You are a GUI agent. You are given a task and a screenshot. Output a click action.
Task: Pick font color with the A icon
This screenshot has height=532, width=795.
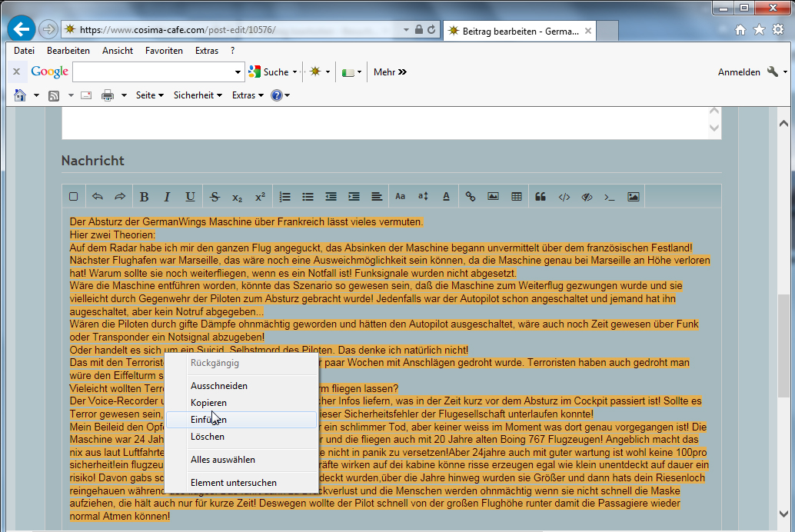pyautogui.click(x=446, y=197)
